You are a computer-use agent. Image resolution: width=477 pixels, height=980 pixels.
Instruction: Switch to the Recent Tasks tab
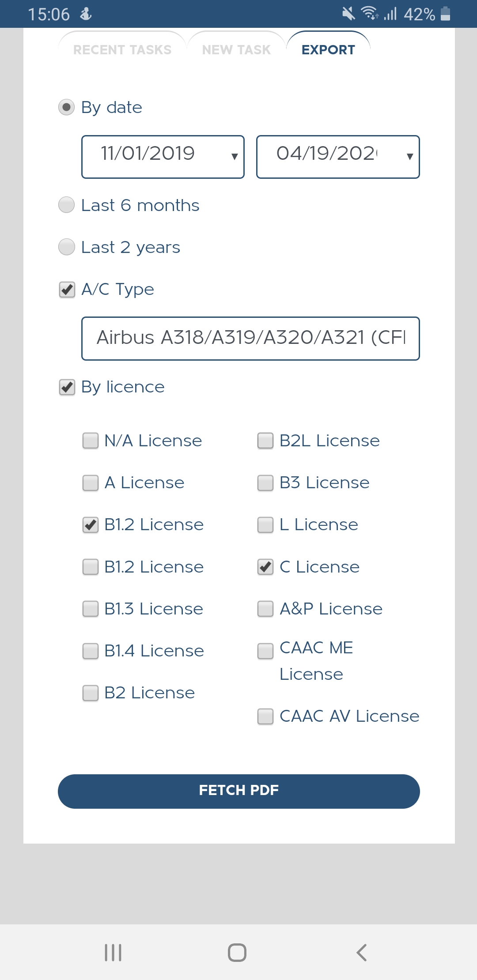122,49
